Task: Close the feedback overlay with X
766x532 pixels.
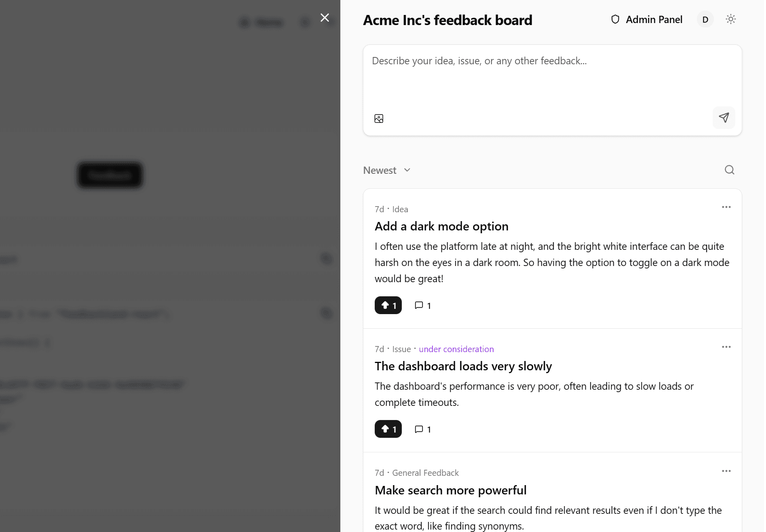Action: [325, 18]
